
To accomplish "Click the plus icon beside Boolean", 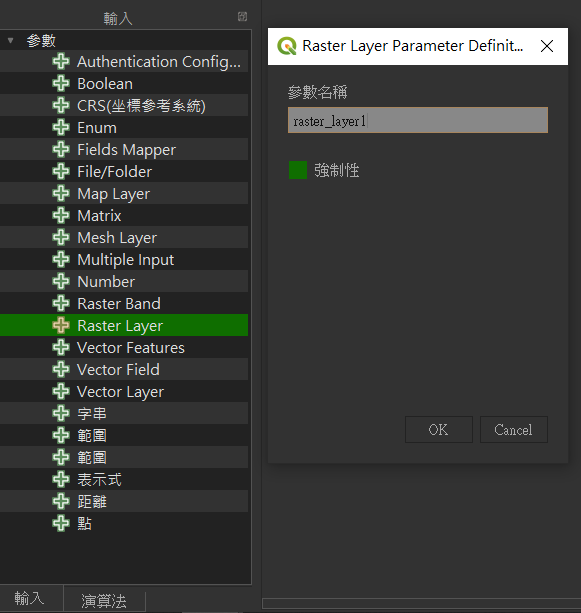I will point(61,83).
